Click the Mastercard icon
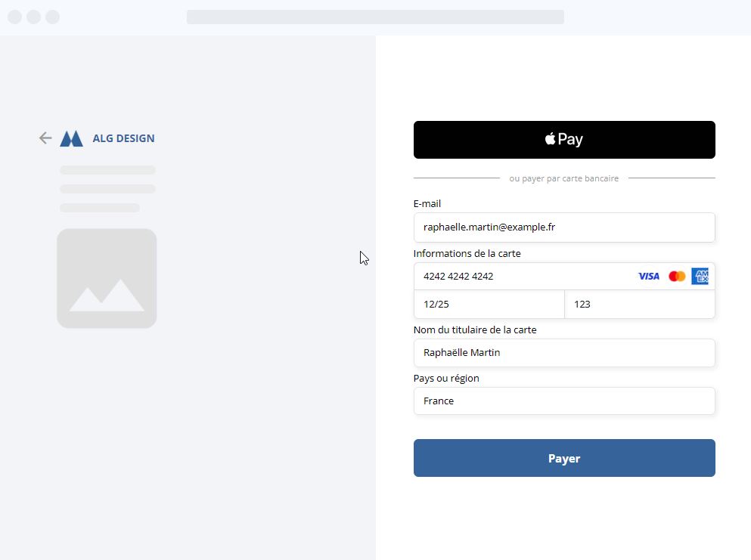The height and width of the screenshot is (560, 751). pos(677,276)
